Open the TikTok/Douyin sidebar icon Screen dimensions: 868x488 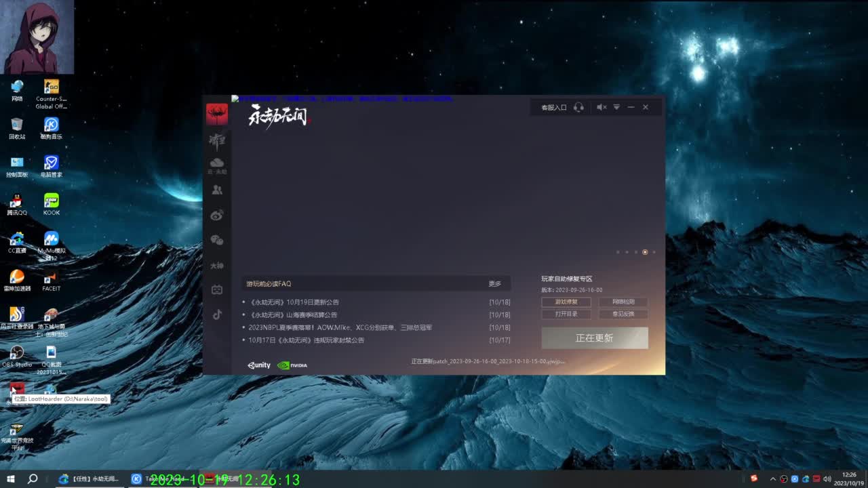point(217,314)
